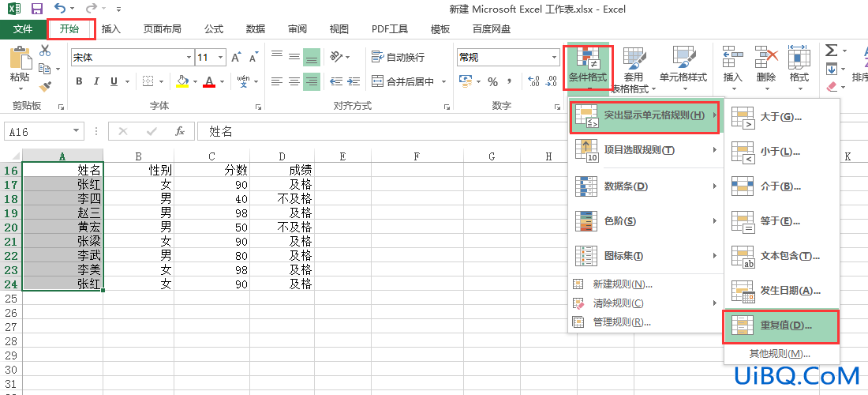This screenshot has height=395, width=868.
Task: Click the comma style icon
Action: (x=510, y=81)
